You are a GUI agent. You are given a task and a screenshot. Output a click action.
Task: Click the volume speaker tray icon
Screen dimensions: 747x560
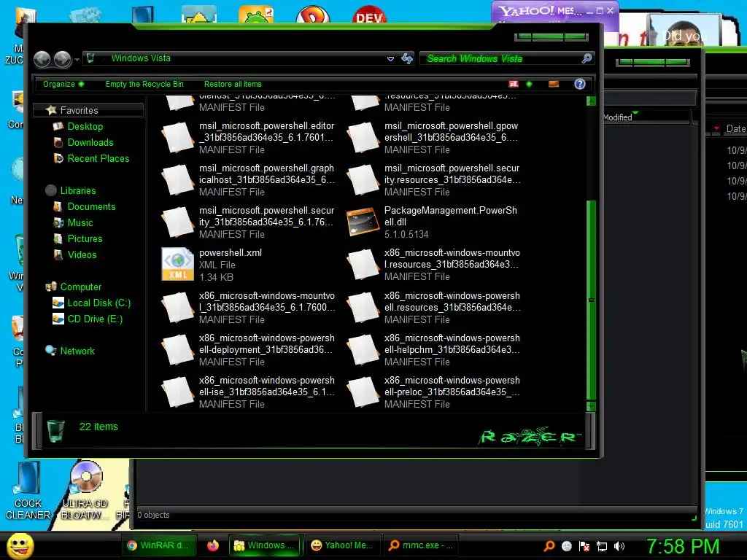(619, 546)
